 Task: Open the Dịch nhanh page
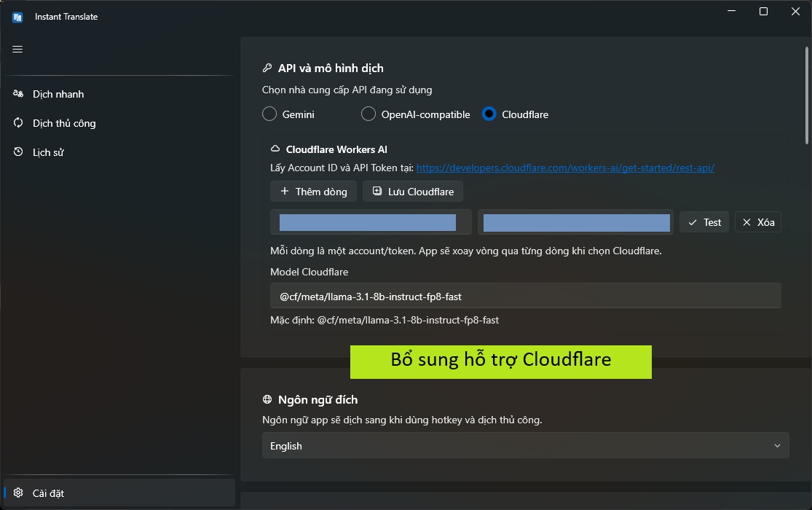tap(119, 94)
